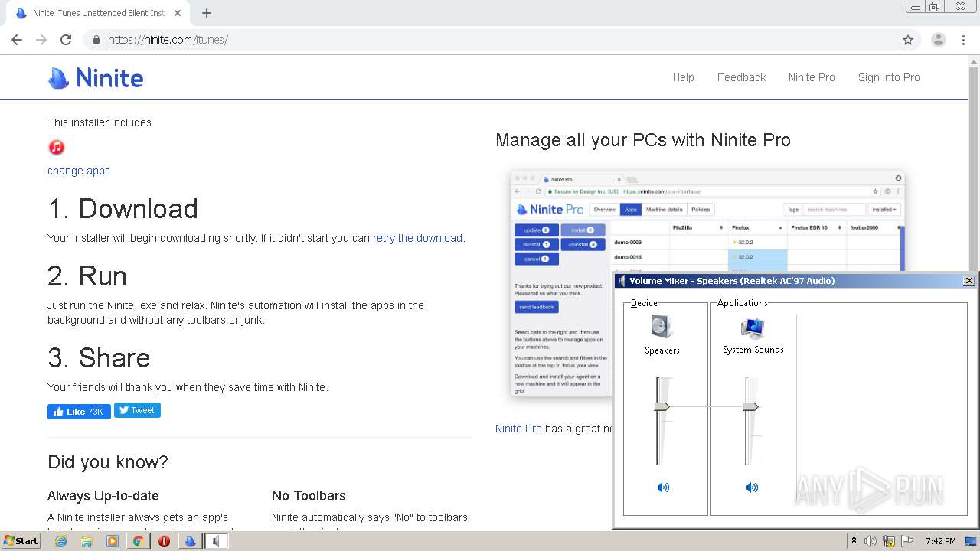Viewport: 980px width, 551px height.
Task: Click the Ninite installer taskbar button
Action: pos(191,541)
